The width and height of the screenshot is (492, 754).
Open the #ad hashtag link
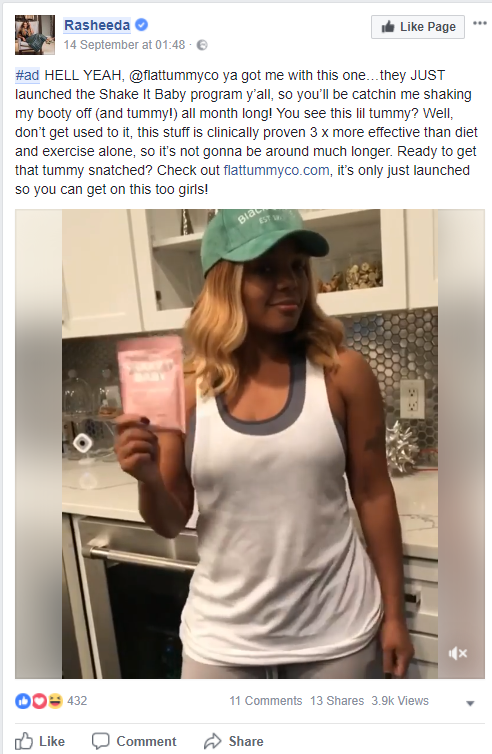pos(27,75)
